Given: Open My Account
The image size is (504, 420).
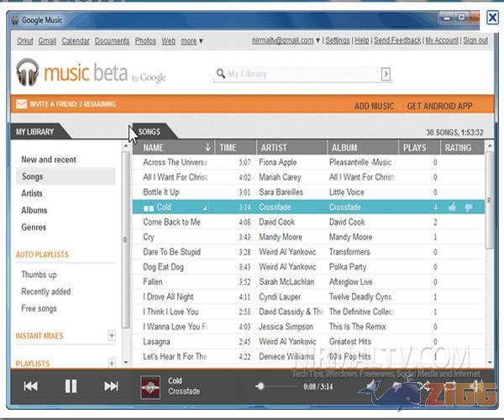Looking at the screenshot, I should [442, 40].
